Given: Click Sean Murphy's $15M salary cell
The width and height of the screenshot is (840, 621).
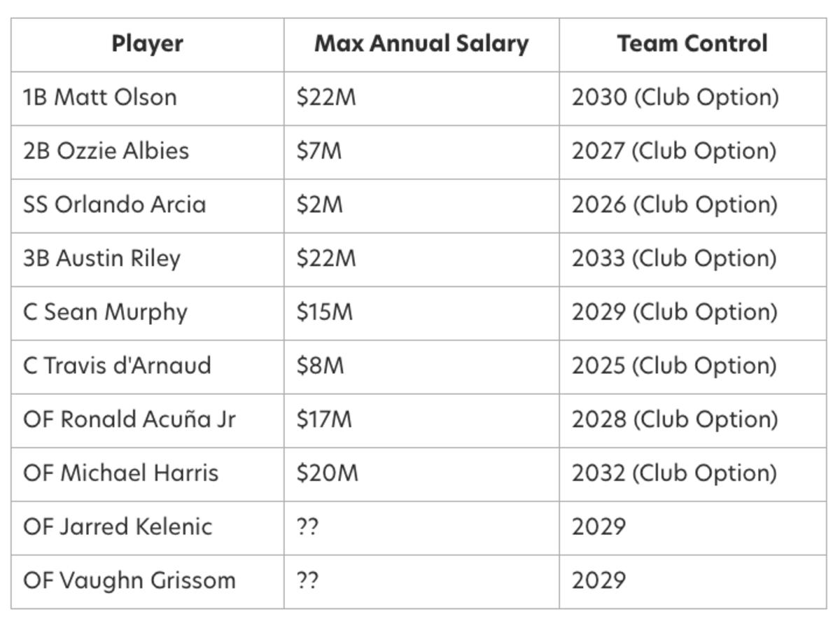Looking at the screenshot, I should (325, 312).
